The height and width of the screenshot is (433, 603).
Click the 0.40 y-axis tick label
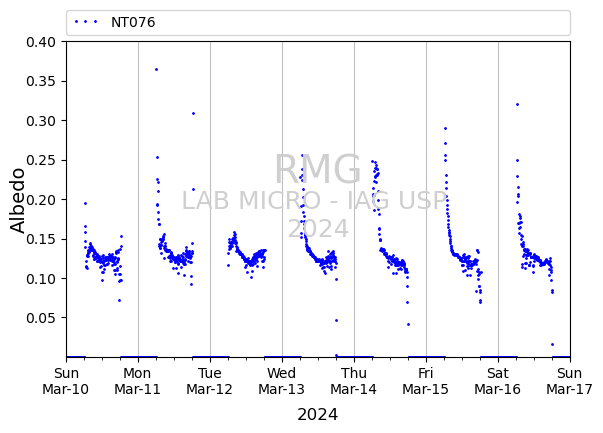41,42
